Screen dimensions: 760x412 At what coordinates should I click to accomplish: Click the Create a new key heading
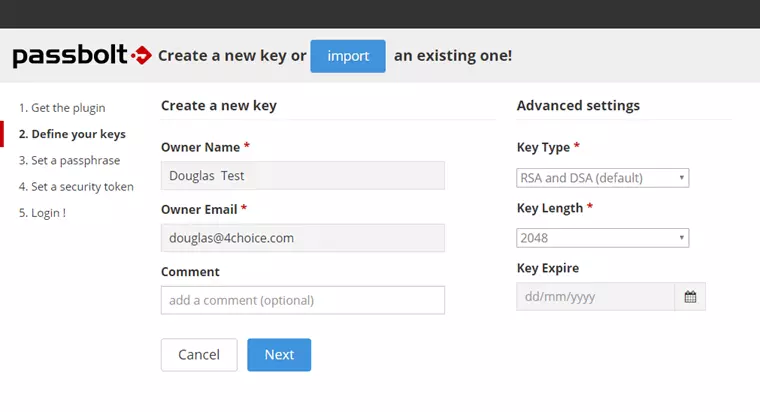(x=219, y=106)
